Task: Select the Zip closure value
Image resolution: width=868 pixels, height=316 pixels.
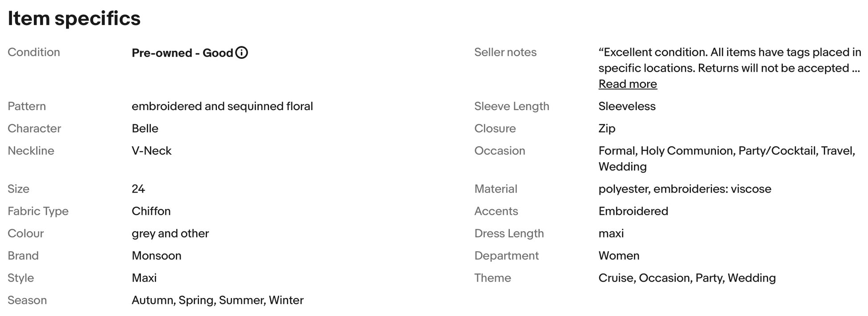Action: (607, 128)
